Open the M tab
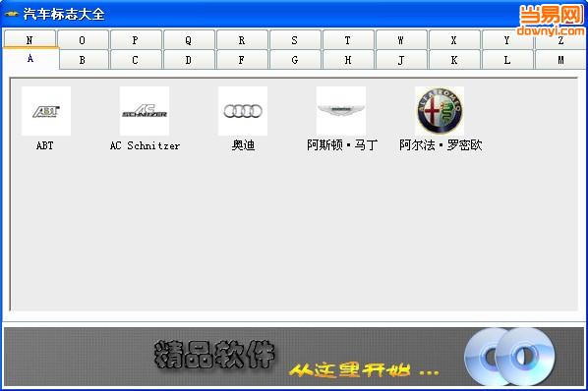 [x=560, y=60]
